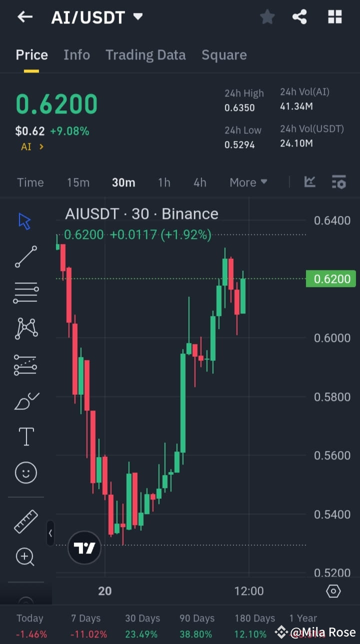This screenshot has width=360, height=644.
Task: Click the 0.6000 price scale label
Action: (x=332, y=338)
